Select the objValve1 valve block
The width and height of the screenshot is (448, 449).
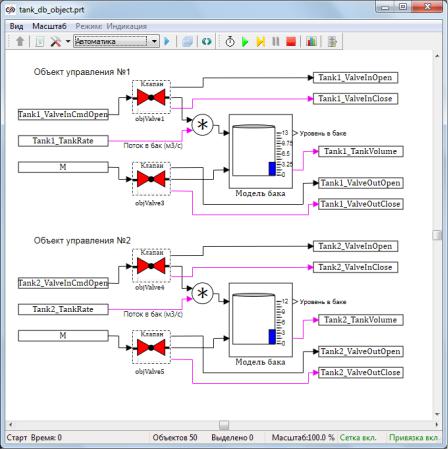(x=151, y=97)
